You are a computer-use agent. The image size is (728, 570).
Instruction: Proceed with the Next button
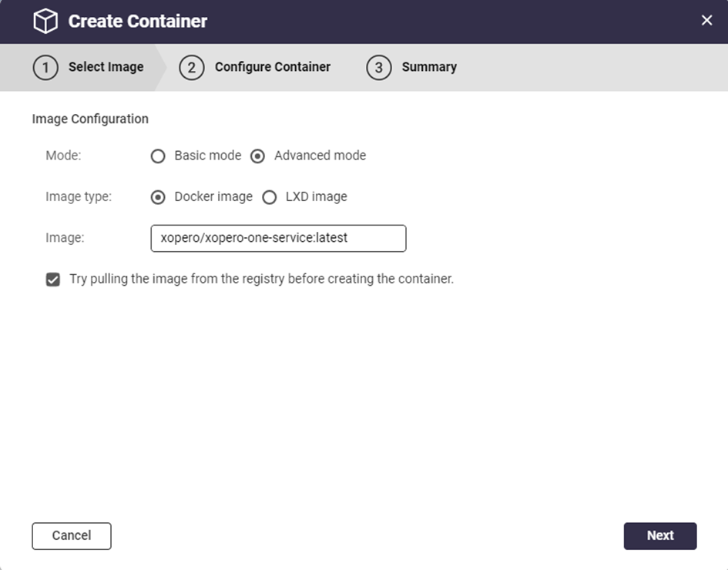(659, 536)
